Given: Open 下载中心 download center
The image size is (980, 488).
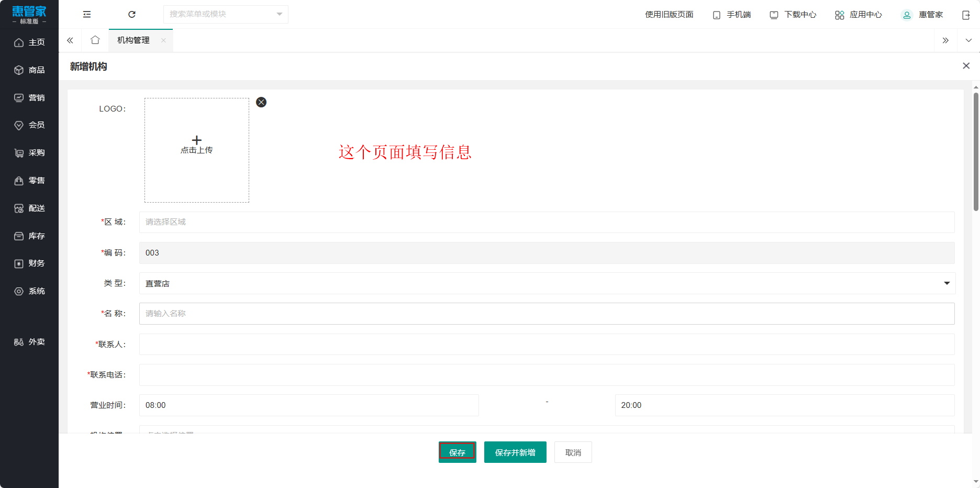Looking at the screenshot, I should (x=793, y=15).
